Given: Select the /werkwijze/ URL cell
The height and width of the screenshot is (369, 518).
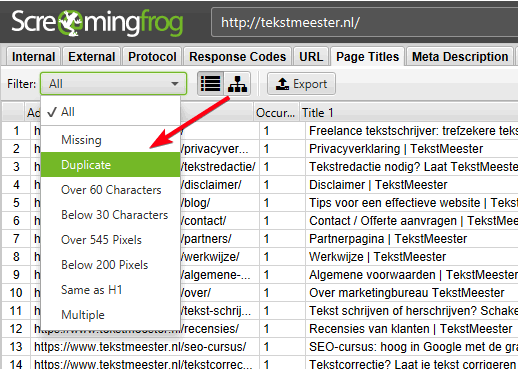Looking at the screenshot, I should pos(219,257).
